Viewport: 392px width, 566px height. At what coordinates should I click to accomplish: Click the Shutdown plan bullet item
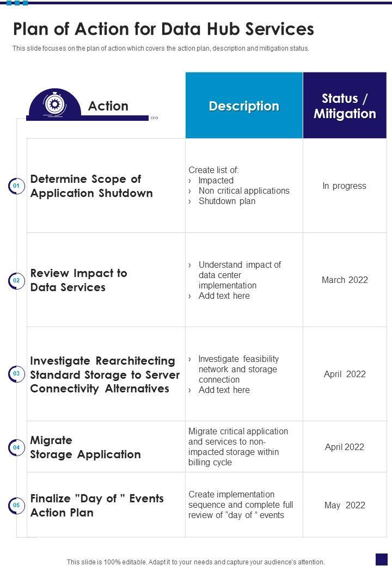pos(226,201)
